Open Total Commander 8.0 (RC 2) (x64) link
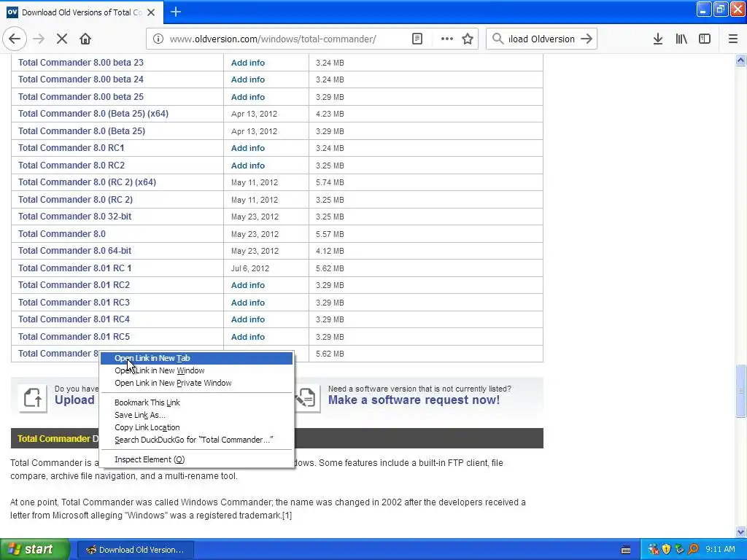 (87, 182)
